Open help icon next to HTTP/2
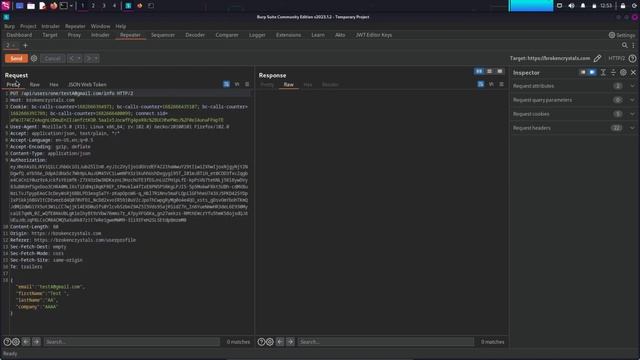This screenshot has height=360, width=640. pos(632,58)
